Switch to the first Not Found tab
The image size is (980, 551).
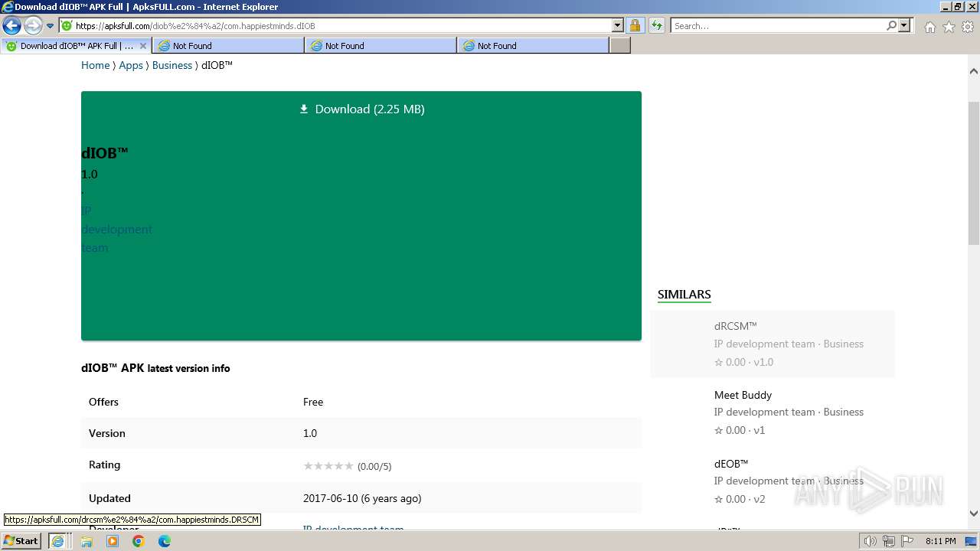[x=228, y=46]
